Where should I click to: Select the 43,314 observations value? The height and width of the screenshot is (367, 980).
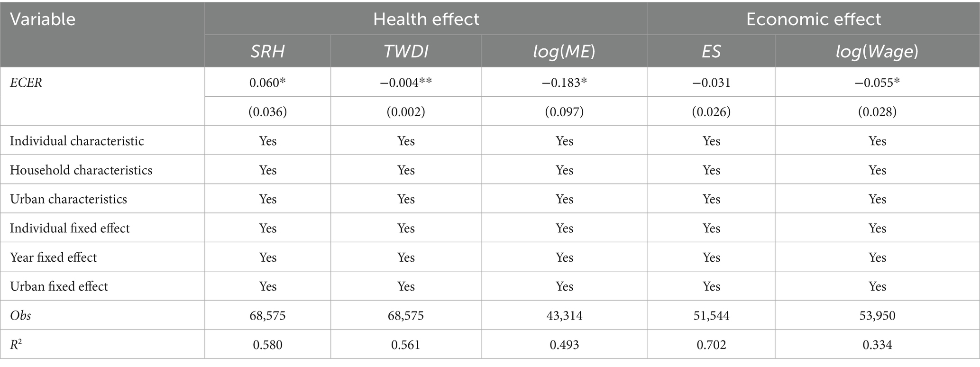pos(564,316)
